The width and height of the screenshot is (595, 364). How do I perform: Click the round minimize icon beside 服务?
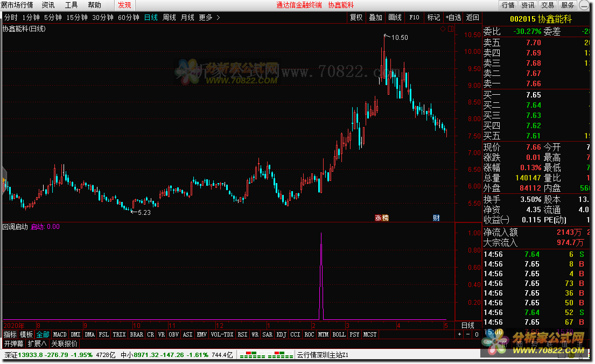(x=583, y=5)
